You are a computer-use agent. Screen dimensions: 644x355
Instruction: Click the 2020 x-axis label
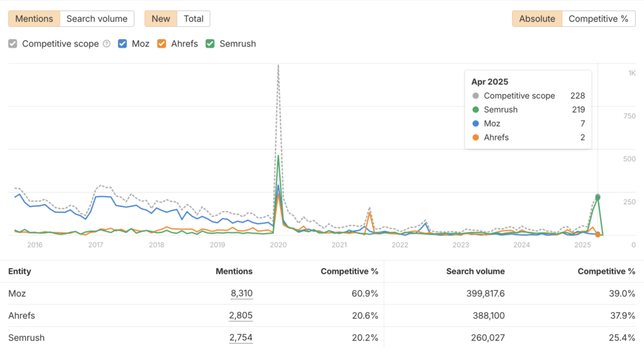[278, 245]
